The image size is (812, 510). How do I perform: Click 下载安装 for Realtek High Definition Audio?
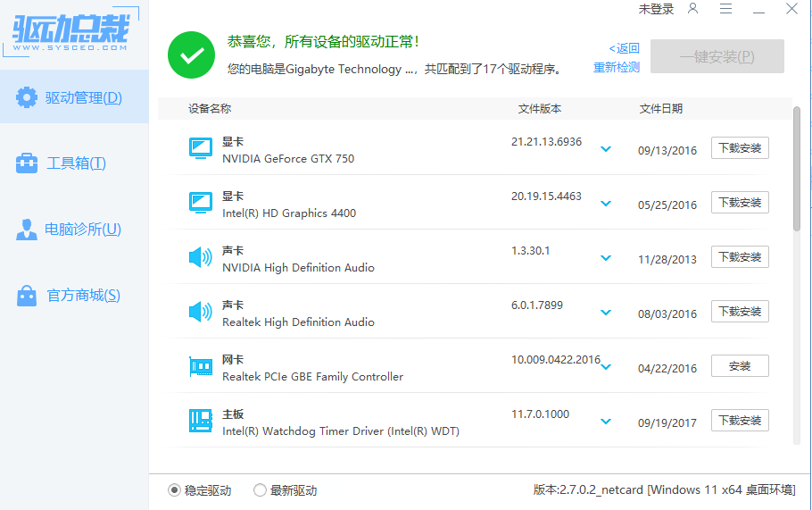pyautogui.click(x=740, y=312)
